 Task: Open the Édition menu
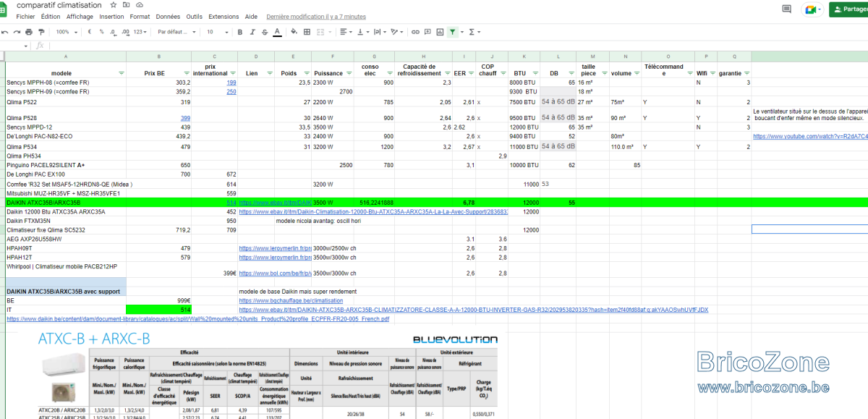pyautogui.click(x=51, y=16)
